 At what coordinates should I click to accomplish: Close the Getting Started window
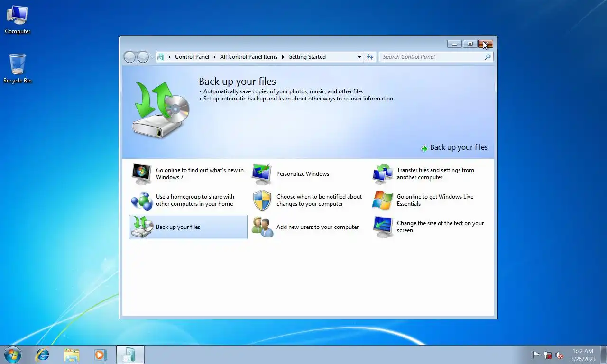point(486,44)
